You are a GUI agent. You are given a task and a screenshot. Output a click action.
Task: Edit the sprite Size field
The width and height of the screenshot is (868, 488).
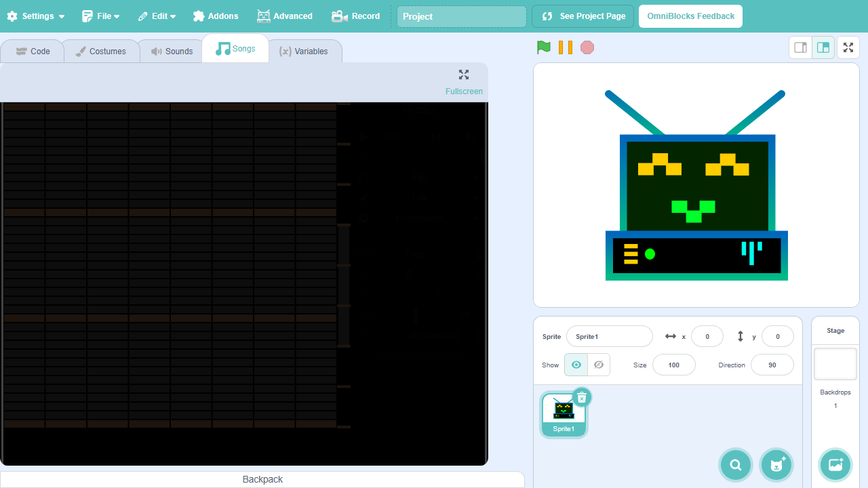[x=674, y=365]
